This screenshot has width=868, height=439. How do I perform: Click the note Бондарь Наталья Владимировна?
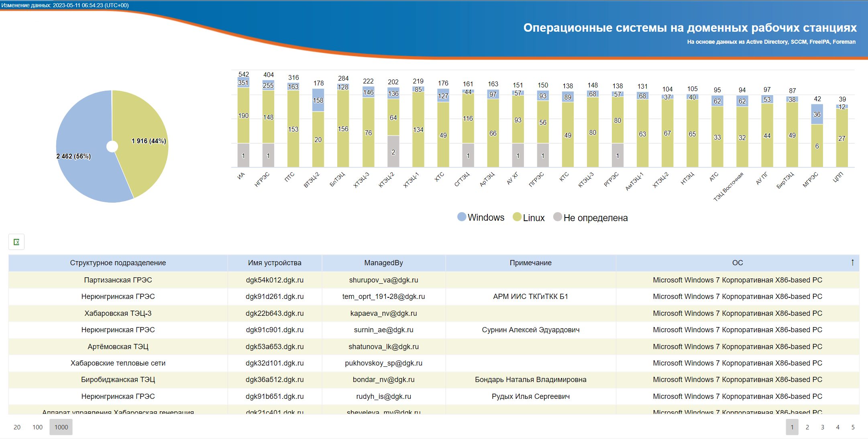531,380
